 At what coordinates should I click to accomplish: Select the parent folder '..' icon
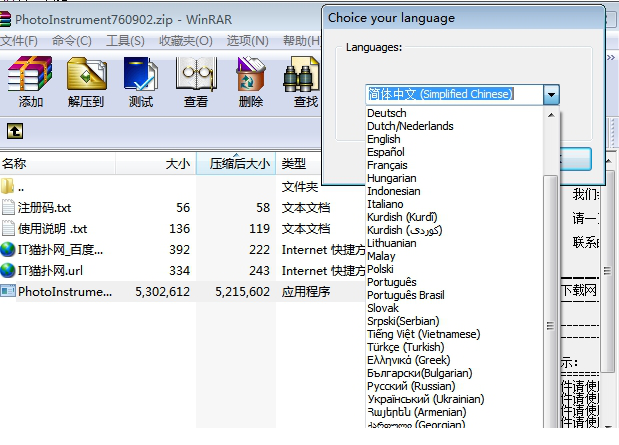click(x=8, y=186)
